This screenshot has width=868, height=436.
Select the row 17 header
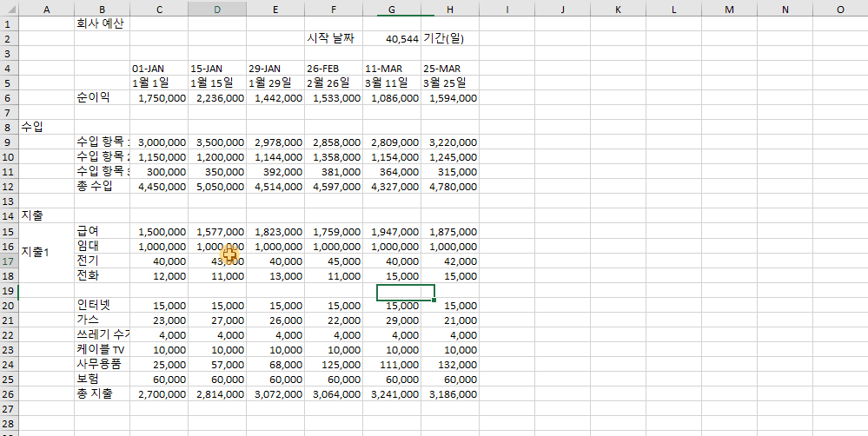[10, 261]
